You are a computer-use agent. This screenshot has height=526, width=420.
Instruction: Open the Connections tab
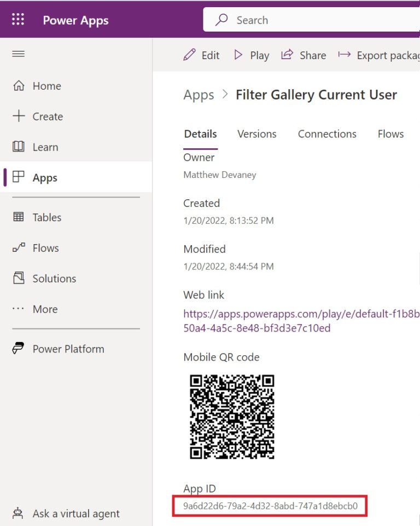click(x=327, y=134)
